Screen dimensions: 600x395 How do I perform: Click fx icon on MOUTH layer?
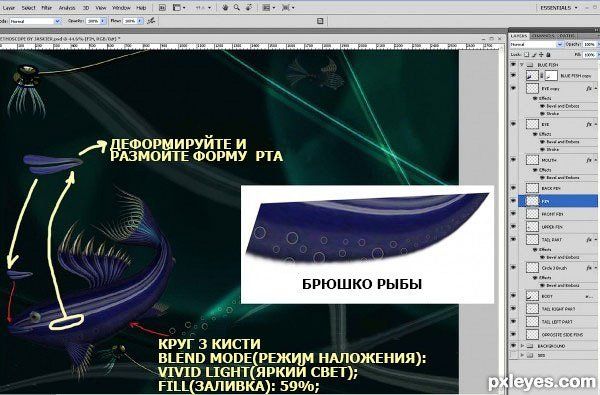coord(589,160)
